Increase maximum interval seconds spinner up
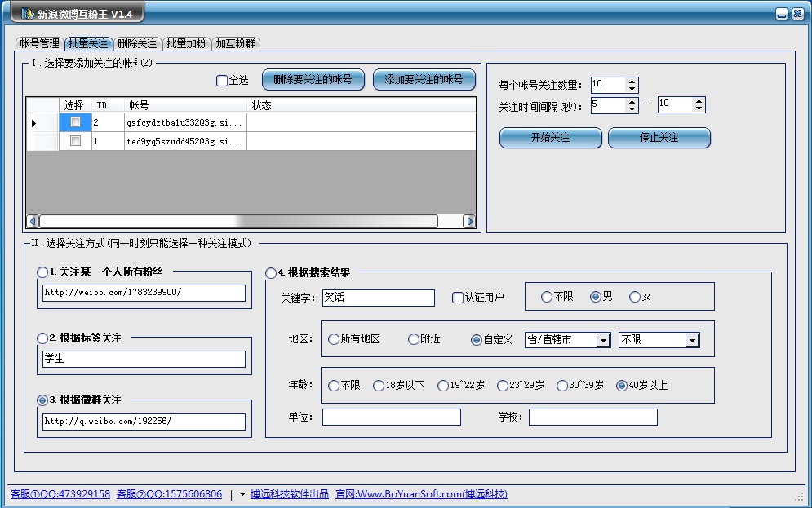 pyautogui.click(x=699, y=101)
